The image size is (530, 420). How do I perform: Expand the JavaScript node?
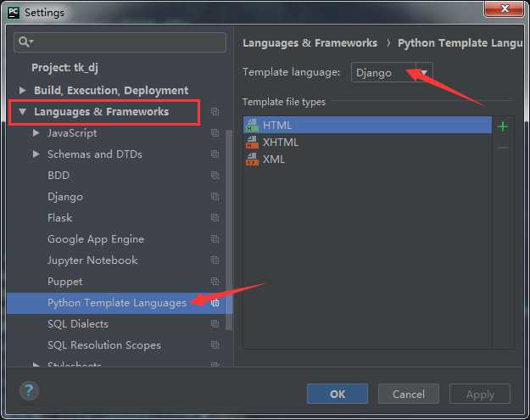click(x=36, y=133)
